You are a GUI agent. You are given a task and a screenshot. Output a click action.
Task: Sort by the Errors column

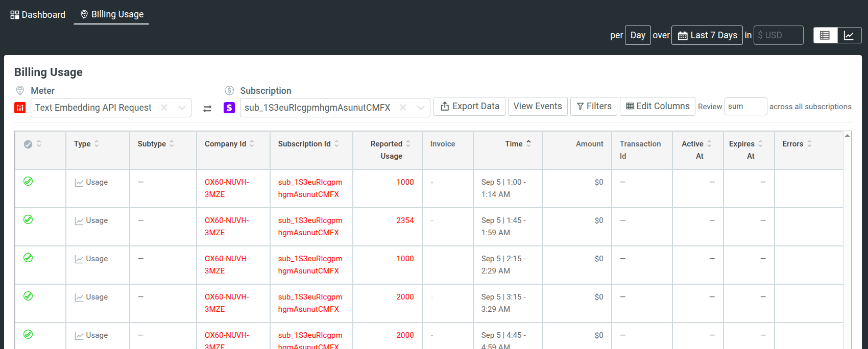tap(809, 144)
